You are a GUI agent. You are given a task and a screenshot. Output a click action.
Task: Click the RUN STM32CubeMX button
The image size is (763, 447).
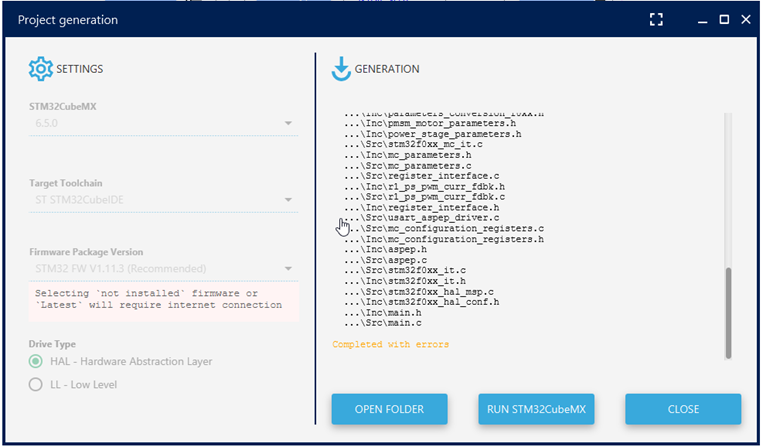[536, 409]
